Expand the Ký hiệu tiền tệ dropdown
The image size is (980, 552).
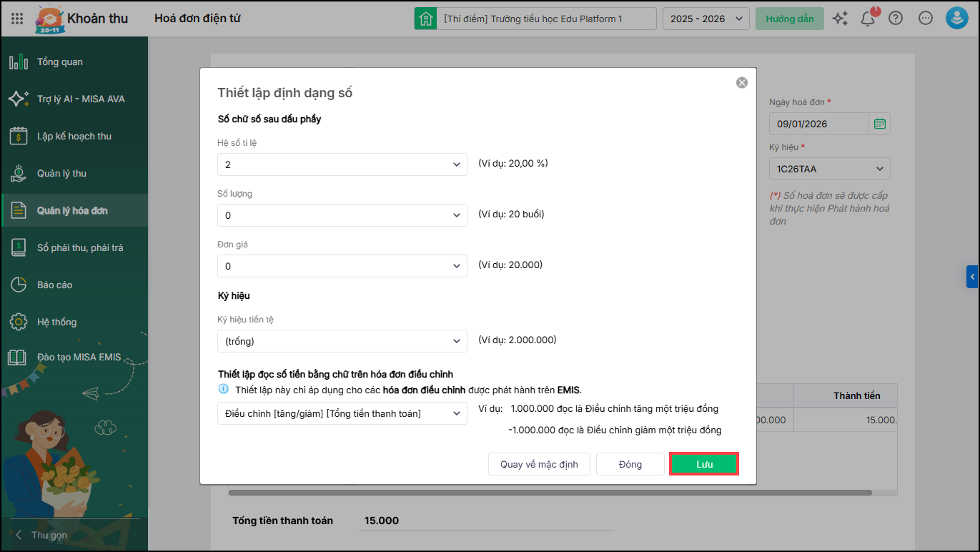[x=342, y=341]
